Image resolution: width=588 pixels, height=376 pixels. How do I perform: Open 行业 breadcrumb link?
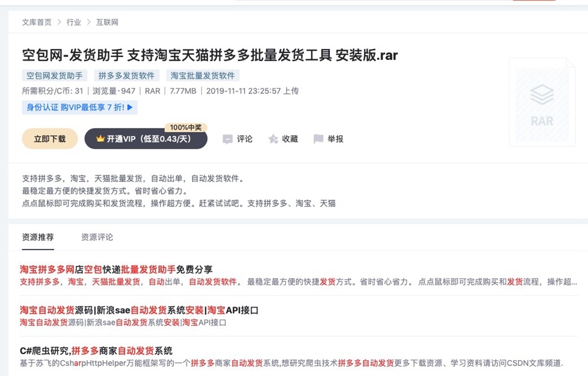click(x=74, y=22)
